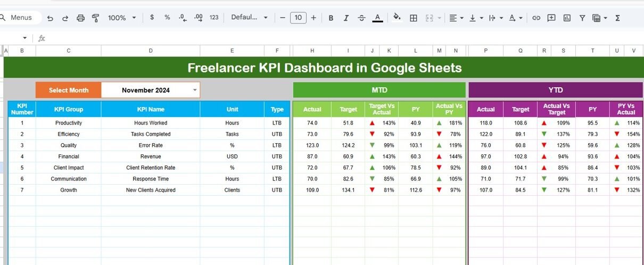Toggle bold formatting
644x265 pixels.
331,18
